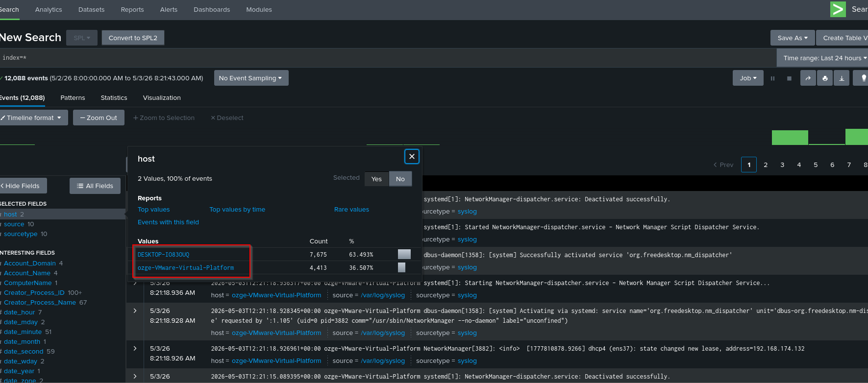The image size is (868, 383).
Task: Switch to the Visualization tab
Action: 162,97
